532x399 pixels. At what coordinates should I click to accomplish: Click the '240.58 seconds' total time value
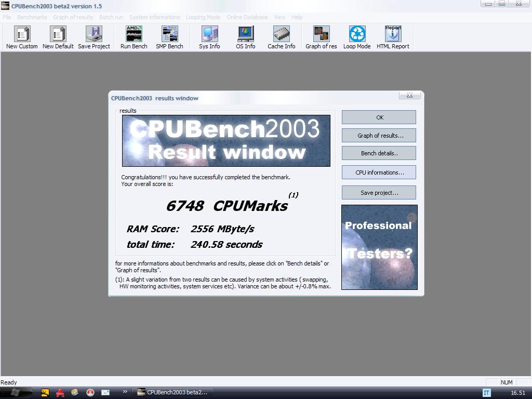[227, 245]
